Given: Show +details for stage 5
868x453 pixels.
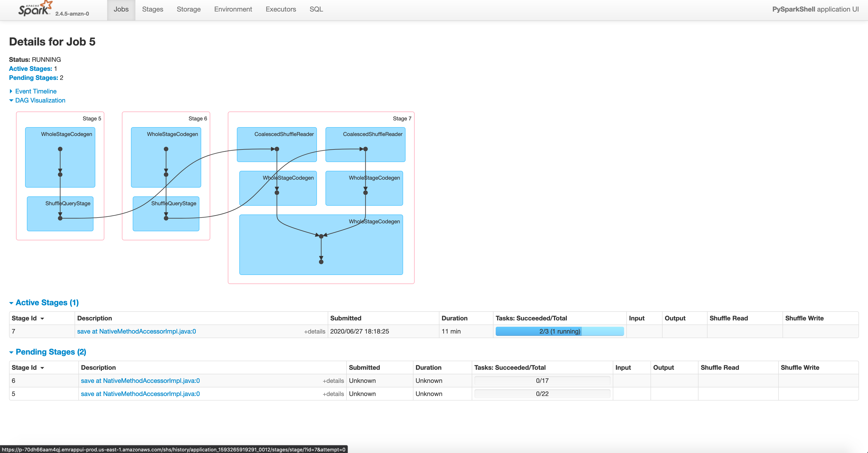Looking at the screenshot, I should coord(333,394).
